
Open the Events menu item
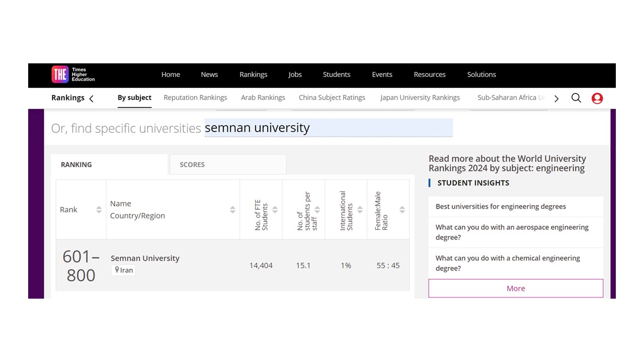coord(382,74)
